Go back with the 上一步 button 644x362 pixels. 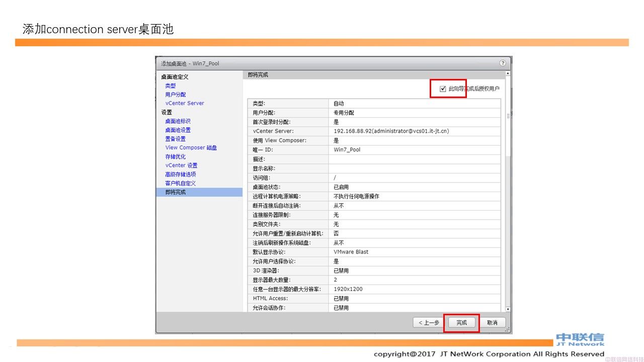[429, 323]
